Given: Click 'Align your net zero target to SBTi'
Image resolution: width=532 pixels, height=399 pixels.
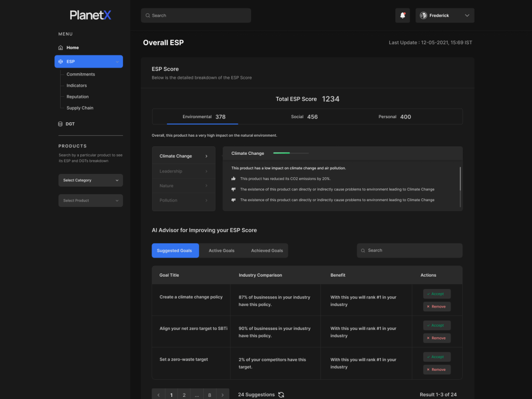Looking at the screenshot, I should [194, 328].
